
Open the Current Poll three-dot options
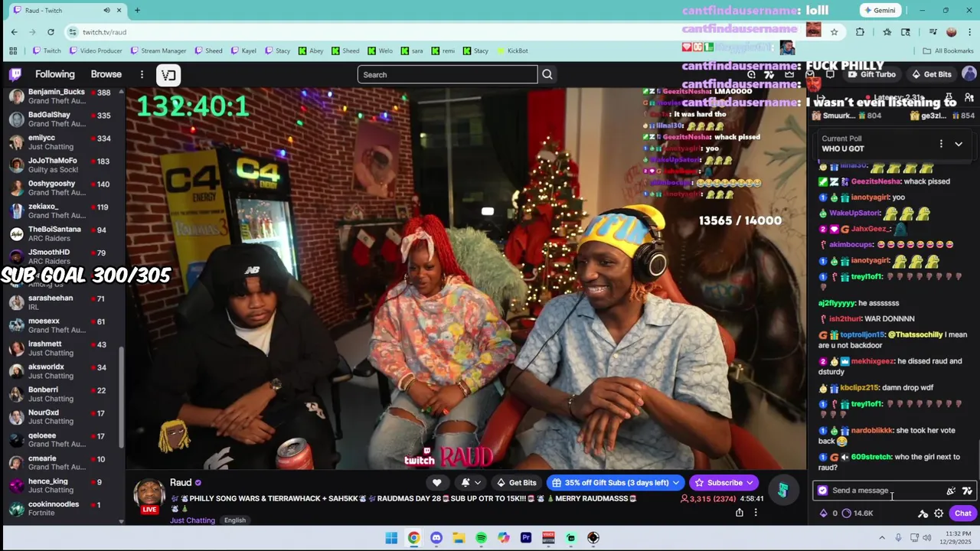tap(941, 144)
